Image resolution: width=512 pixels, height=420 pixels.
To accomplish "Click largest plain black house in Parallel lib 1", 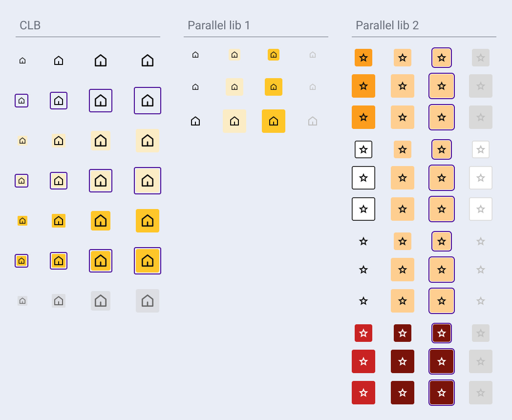I will tap(195, 121).
